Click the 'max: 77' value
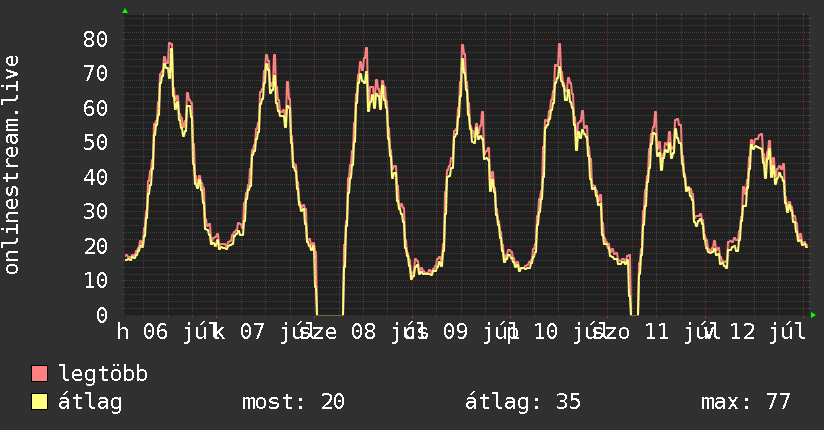This screenshot has width=824, height=430. click(746, 402)
